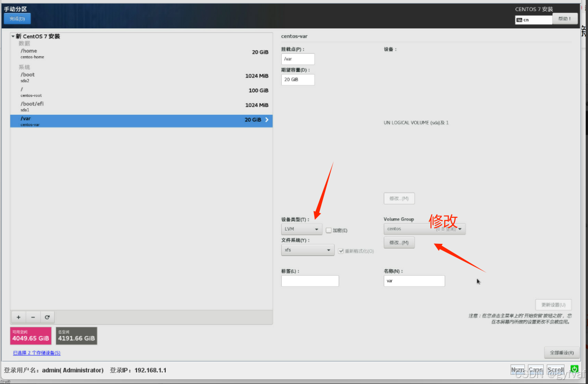Click the 全部重设(R) reset all button

562,352
